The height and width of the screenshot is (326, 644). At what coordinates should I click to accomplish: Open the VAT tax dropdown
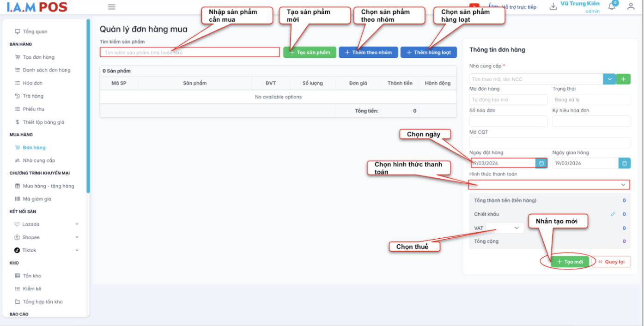point(504,228)
